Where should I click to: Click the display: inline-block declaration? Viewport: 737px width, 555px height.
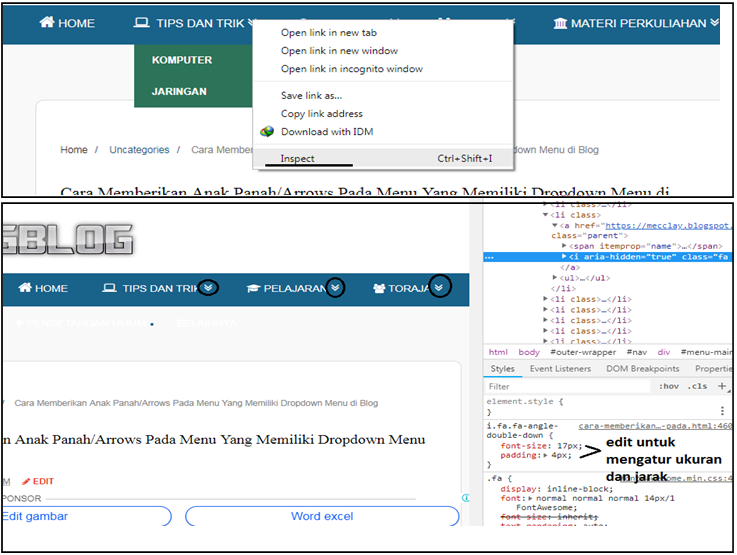pos(557,489)
